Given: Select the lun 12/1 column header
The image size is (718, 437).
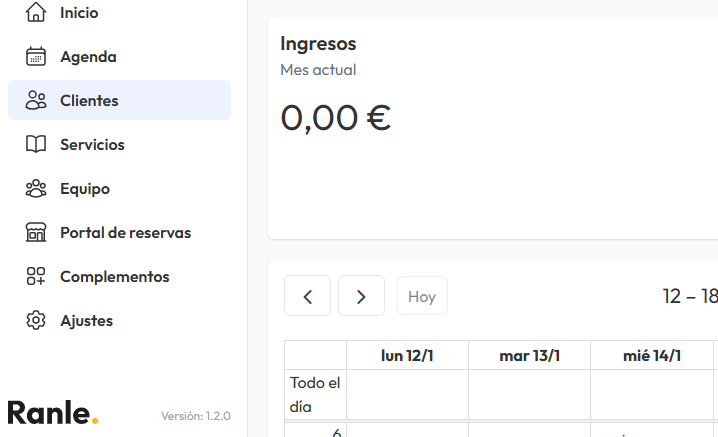Looking at the screenshot, I should tap(407, 356).
